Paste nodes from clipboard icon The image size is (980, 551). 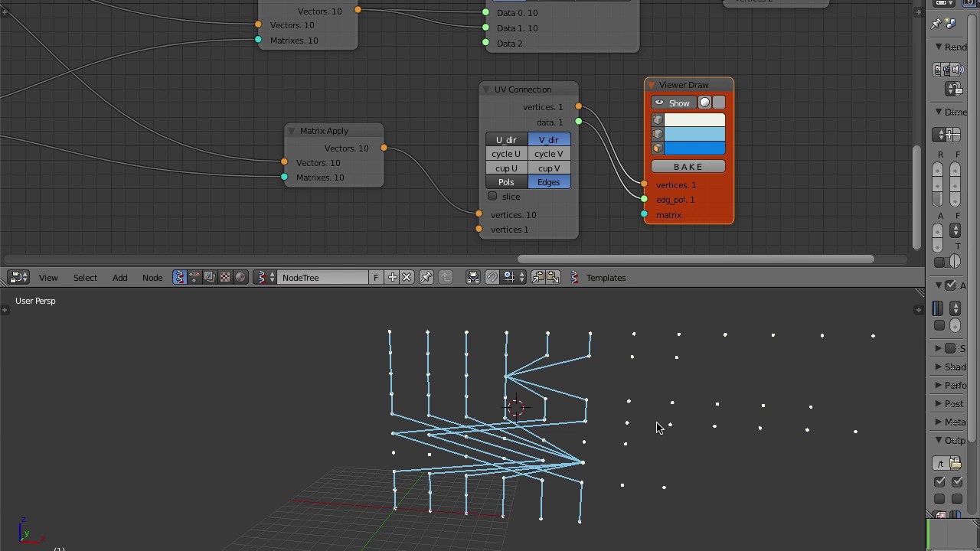(553, 278)
